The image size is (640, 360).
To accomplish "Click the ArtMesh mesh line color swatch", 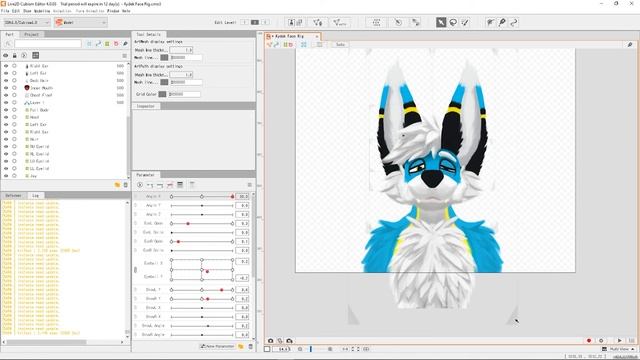I will 164,58.
